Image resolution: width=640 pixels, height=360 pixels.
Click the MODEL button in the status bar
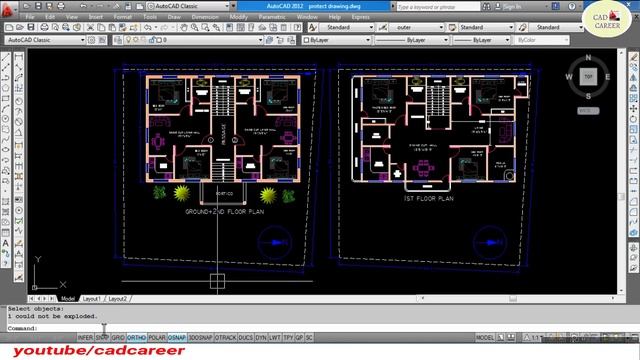(484, 338)
